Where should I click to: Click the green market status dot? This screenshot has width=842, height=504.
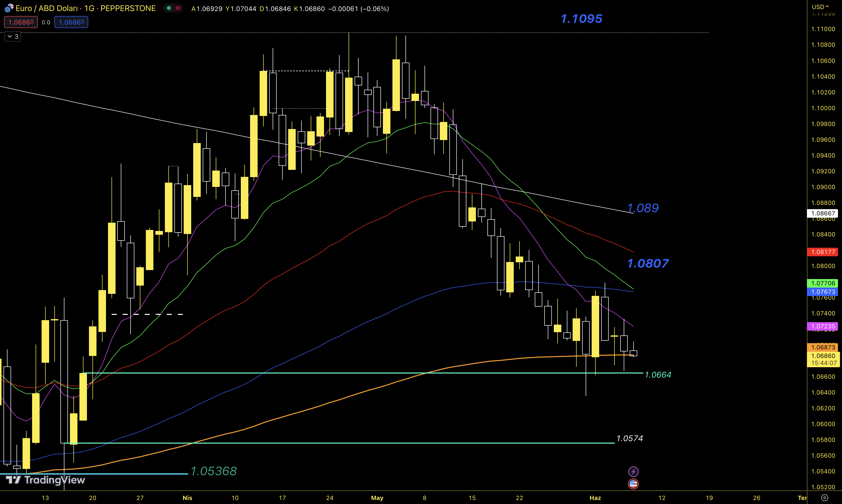[169, 8]
